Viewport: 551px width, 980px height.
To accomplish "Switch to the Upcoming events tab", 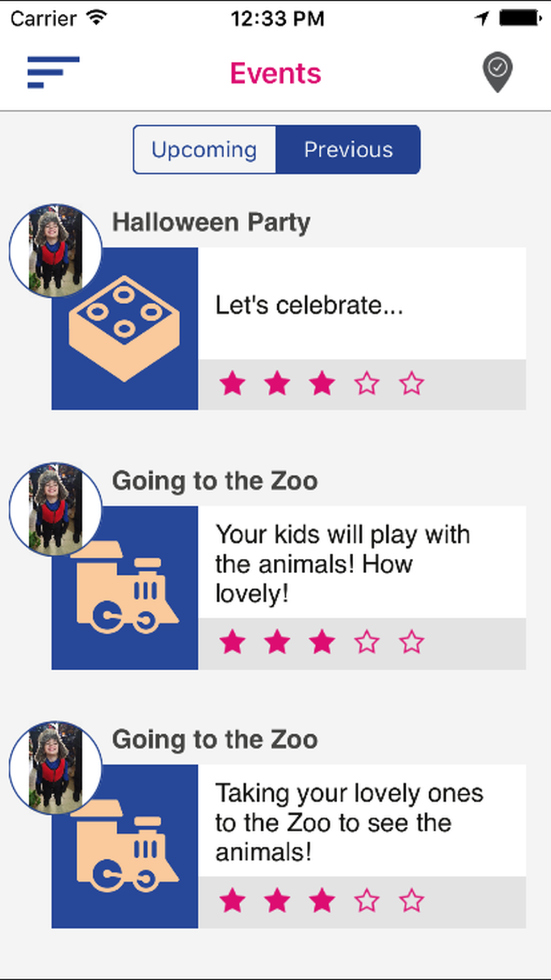I will click(x=204, y=150).
